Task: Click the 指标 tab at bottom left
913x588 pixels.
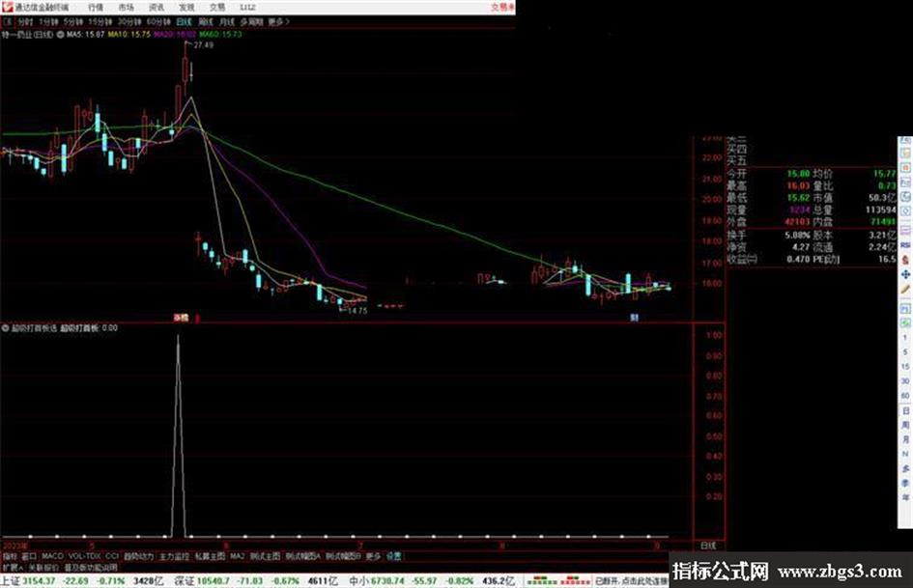Action: (10, 556)
